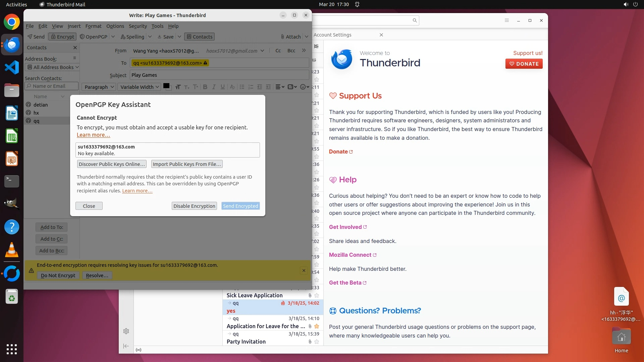Open Thunderbird settings gear icon at bottom left
Image resolution: width=644 pixels, height=362 pixels.
click(x=126, y=331)
